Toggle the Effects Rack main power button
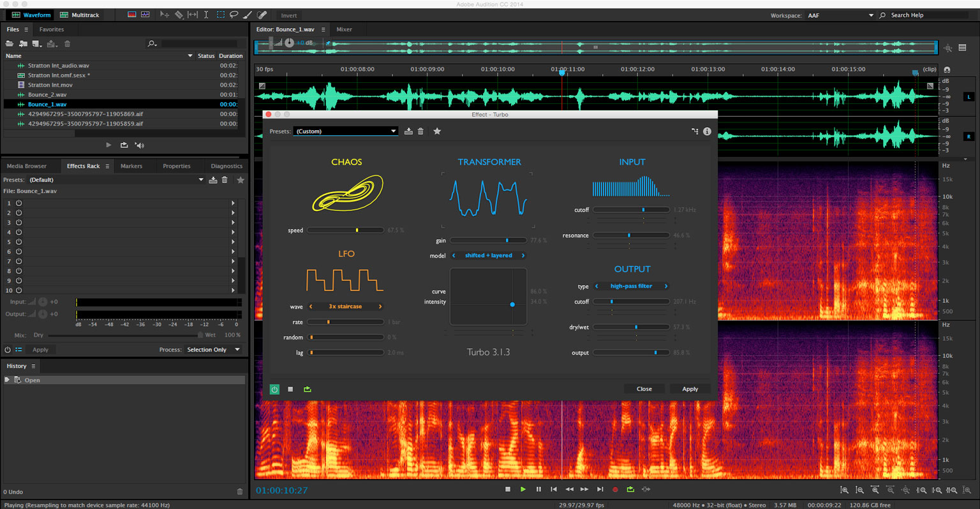This screenshot has height=509, width=980. click(x=8, y=350)
